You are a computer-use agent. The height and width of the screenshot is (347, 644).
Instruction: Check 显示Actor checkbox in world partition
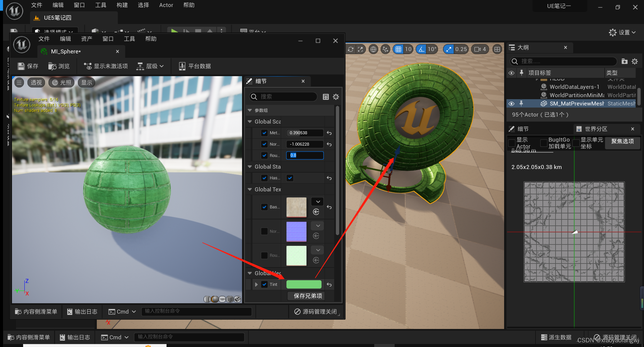coord(511,143)
